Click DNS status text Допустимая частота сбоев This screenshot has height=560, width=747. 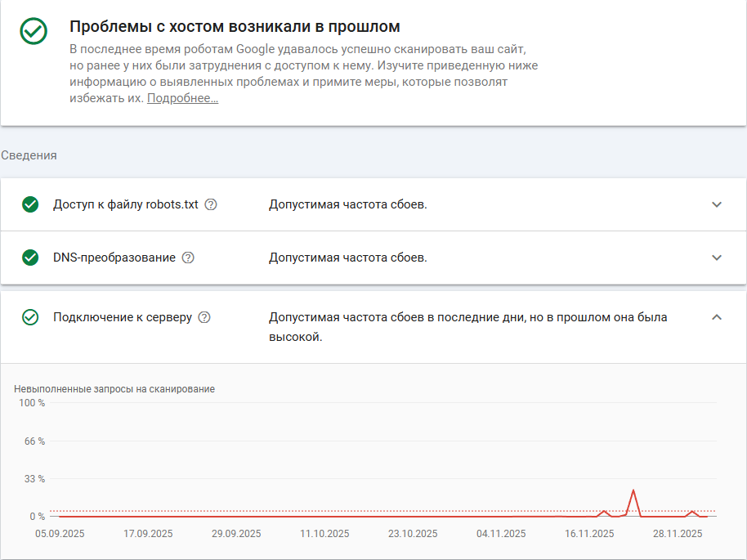[348, 258]
